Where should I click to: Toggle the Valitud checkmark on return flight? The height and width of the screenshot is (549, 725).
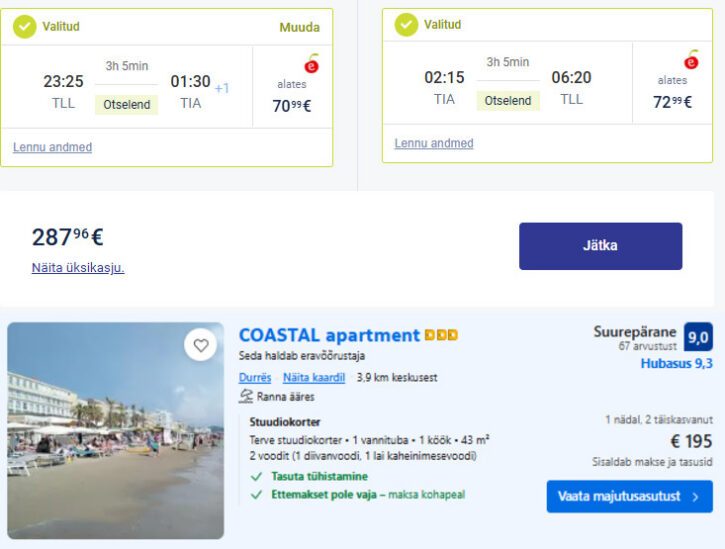pyautogui.click(x=406, y=25)
